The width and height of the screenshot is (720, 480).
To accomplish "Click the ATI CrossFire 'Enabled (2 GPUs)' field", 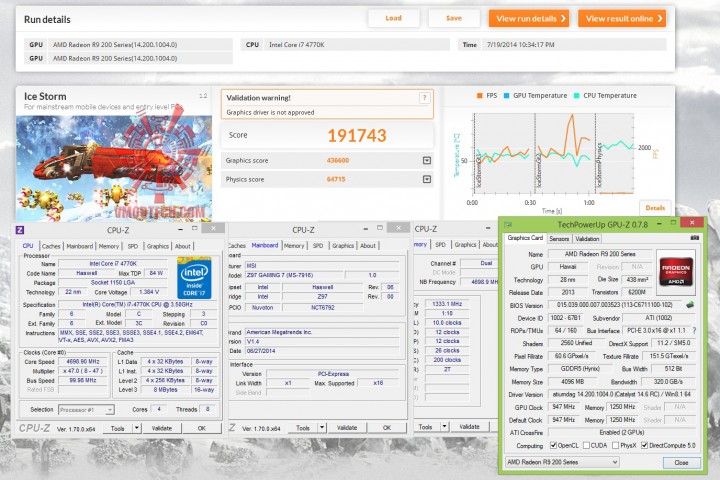I will coord(622,432).
